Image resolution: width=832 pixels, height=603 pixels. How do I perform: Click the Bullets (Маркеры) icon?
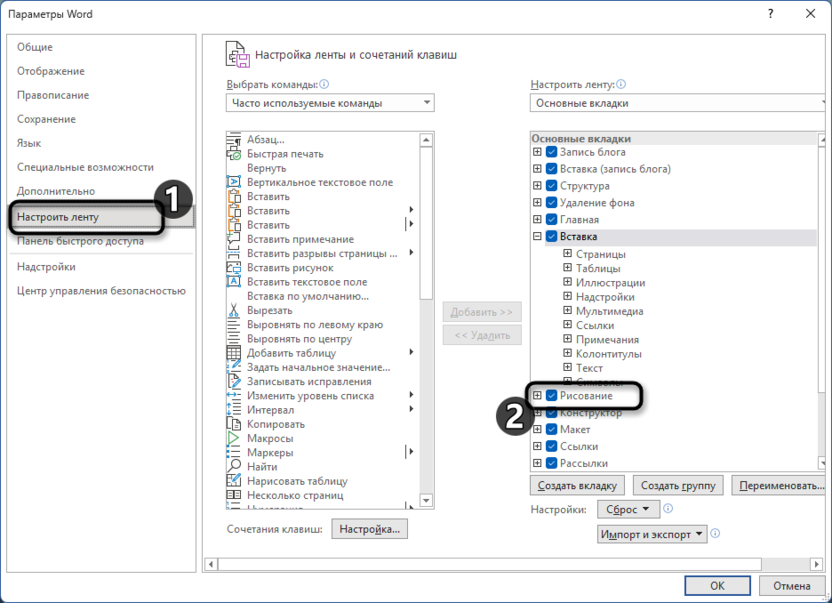[x=234, y=453]
